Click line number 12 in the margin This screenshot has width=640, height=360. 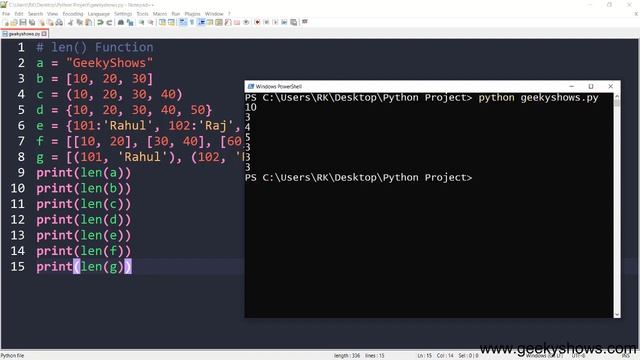tap(18, 220)
